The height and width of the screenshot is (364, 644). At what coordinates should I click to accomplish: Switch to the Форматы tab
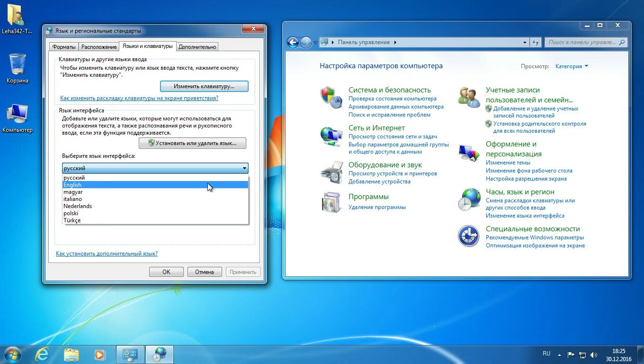64,47
